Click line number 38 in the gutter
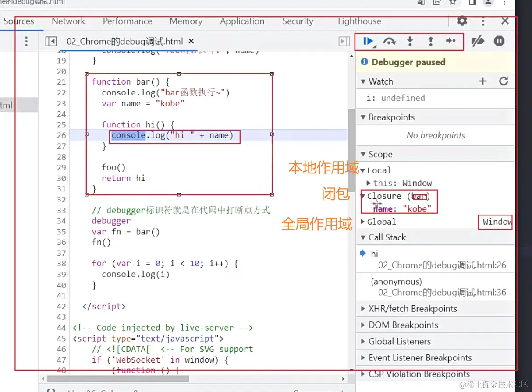 pyautogui.click(x=61, y=263)
